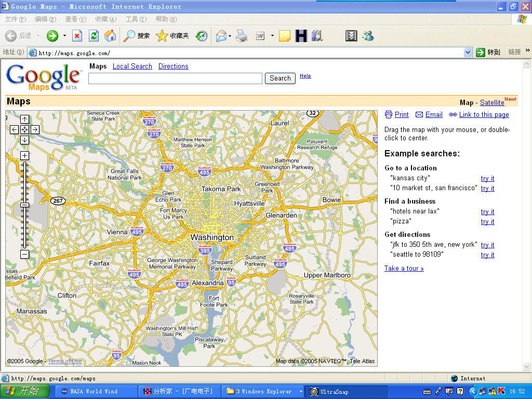The height and width of the screenshot is (399, 532).
Task: Click the zoom level slider handle
Action: [x=24, y=205]
